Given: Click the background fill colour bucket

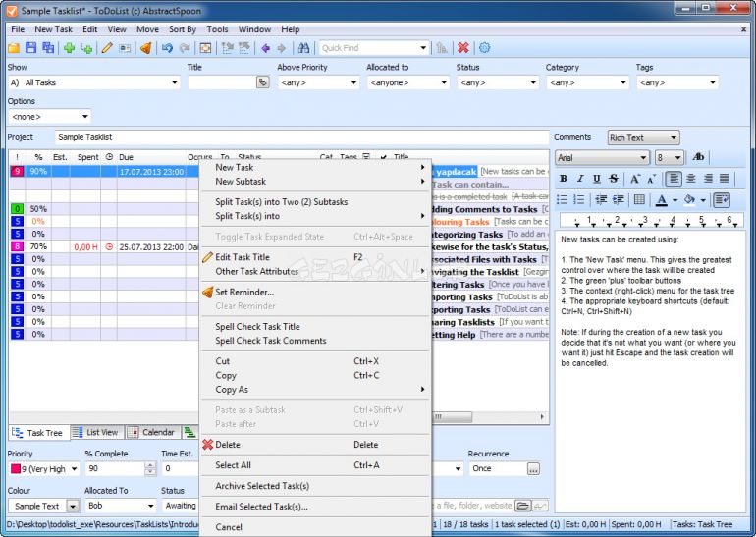Looking at the screenshot, I should (x=690, y=199).
